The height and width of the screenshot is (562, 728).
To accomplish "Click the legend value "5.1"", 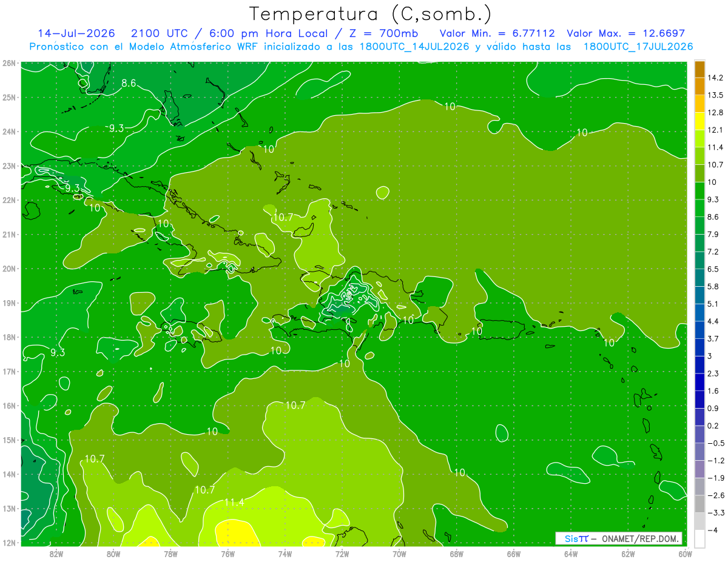I will point(713,304).
